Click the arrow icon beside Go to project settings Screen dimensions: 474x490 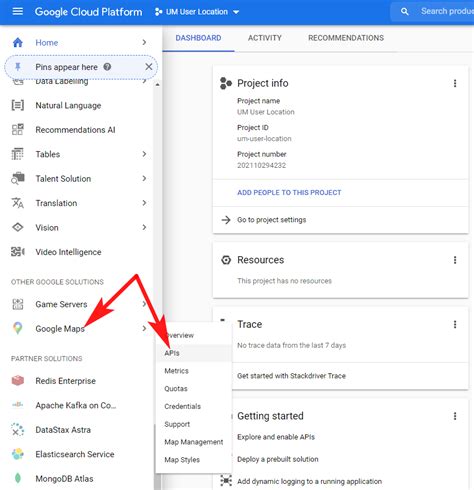tap(226, 220)
